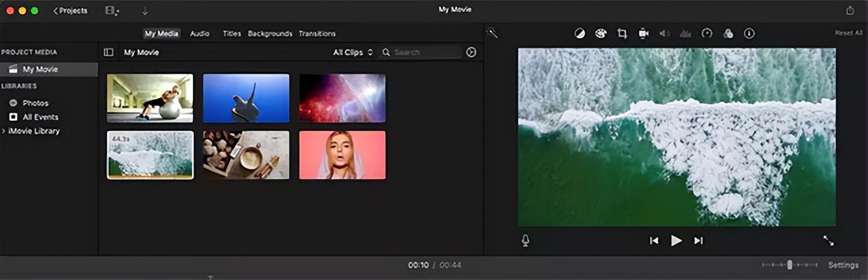
Task: Show the Clip Information panel
Action: click(x=750, y=33)
